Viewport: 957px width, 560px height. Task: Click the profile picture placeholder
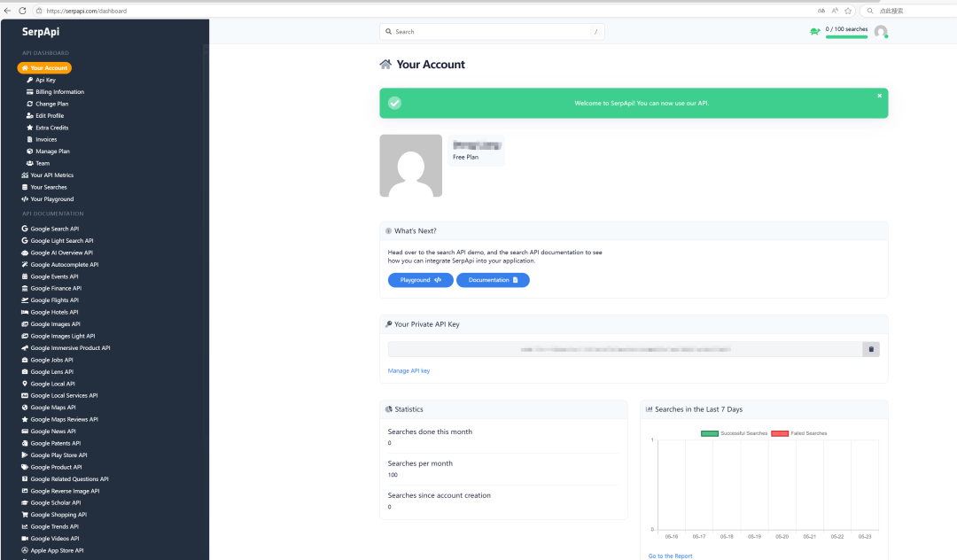tap(411, 166)
